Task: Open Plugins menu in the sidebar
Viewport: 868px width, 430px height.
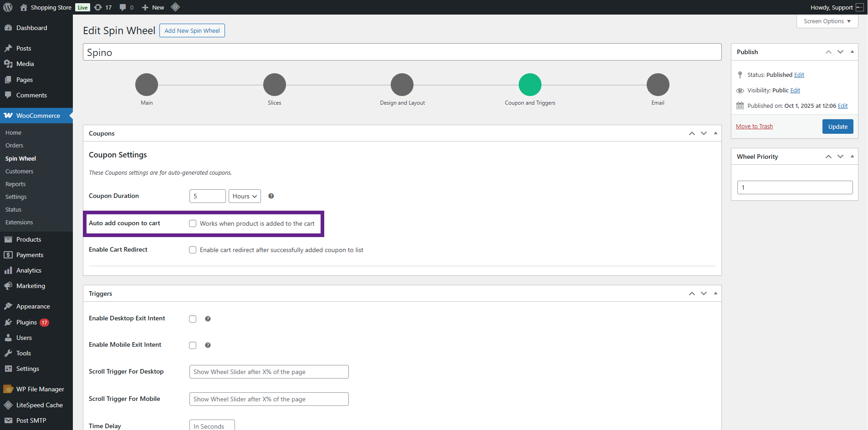Action: [x=26, y=322]
